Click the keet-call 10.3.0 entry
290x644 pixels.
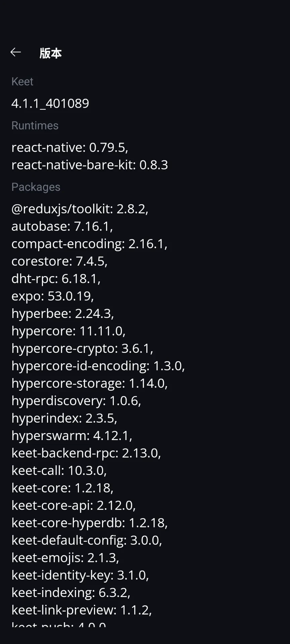coord(59,471)
